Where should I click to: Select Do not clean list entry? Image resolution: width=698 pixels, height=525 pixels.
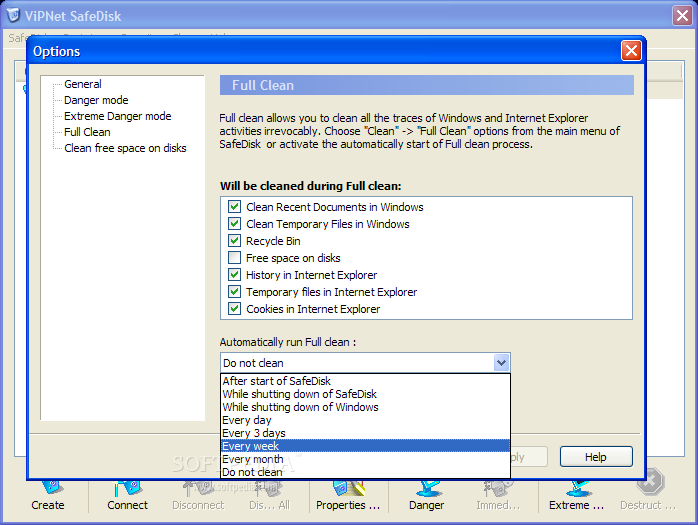(365, 472)
